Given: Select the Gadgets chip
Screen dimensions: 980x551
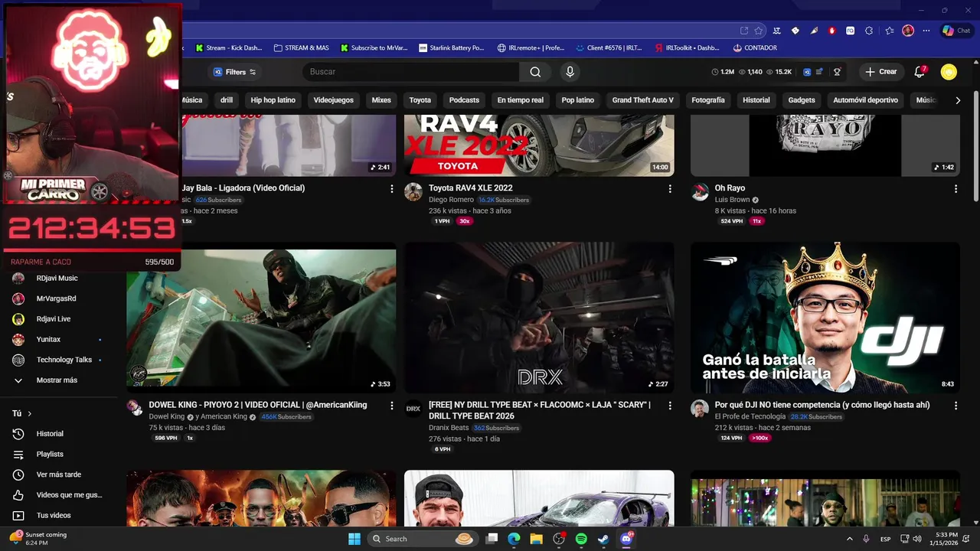Looking at the screenshot, I should 802,100.
